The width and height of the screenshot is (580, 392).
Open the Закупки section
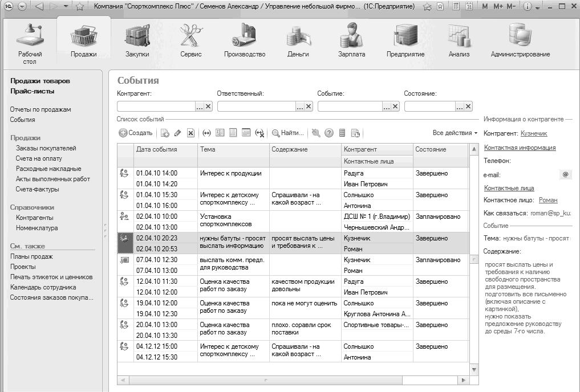137,41
